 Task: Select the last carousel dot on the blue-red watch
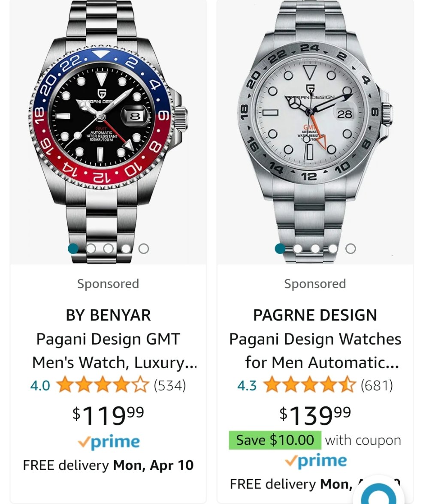(144, 249)
